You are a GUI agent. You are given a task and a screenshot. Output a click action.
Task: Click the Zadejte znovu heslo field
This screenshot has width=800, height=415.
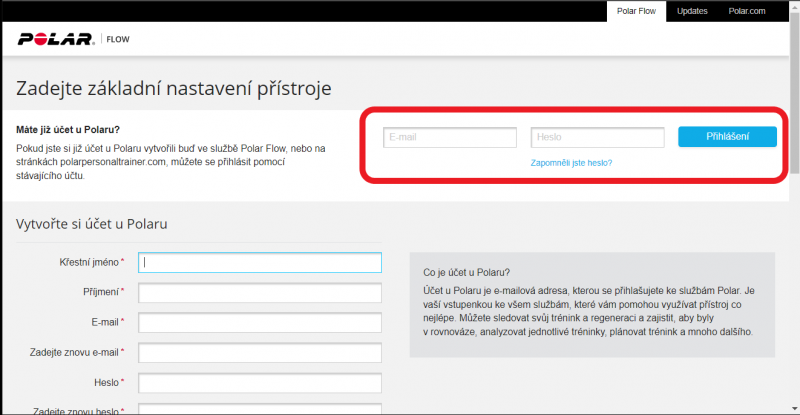click(260, 409)
